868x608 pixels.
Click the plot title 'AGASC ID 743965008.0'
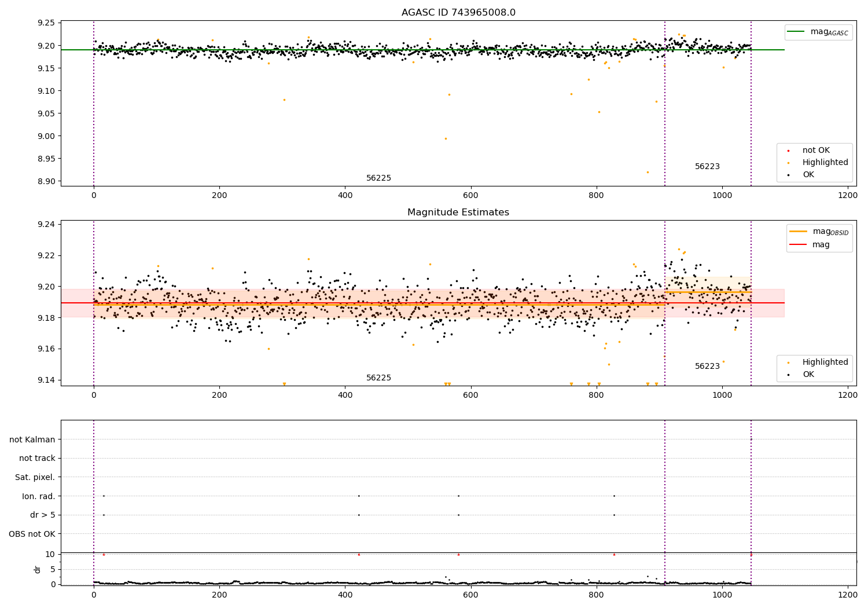[x=458, y=13]
